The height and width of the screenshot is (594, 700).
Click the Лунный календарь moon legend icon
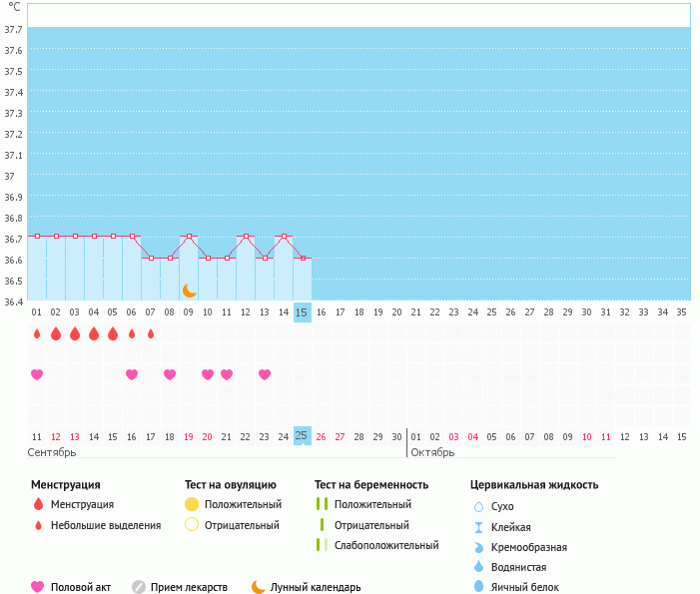(x=259, y=587)
